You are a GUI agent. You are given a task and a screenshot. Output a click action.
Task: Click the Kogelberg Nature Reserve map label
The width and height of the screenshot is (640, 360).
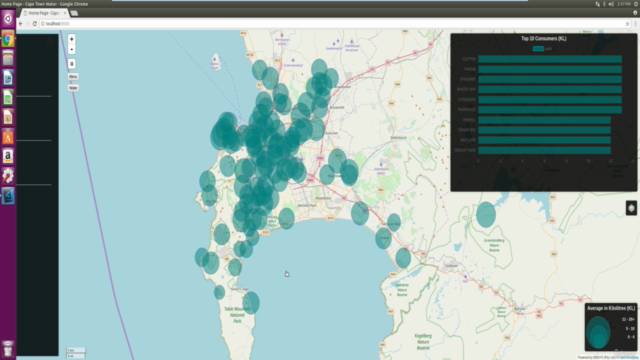coord(423,342)
